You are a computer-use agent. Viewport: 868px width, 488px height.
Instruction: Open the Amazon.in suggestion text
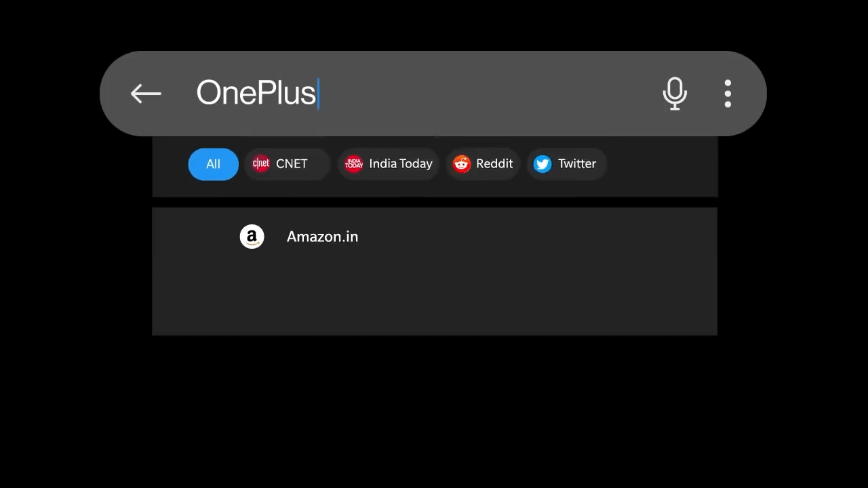tap(322, 237)
